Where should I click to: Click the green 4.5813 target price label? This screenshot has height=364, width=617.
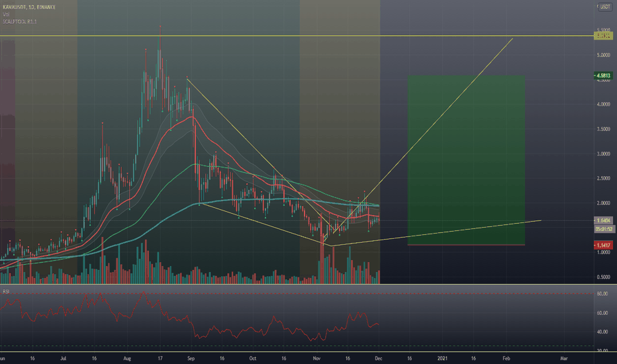coord(603,75)
